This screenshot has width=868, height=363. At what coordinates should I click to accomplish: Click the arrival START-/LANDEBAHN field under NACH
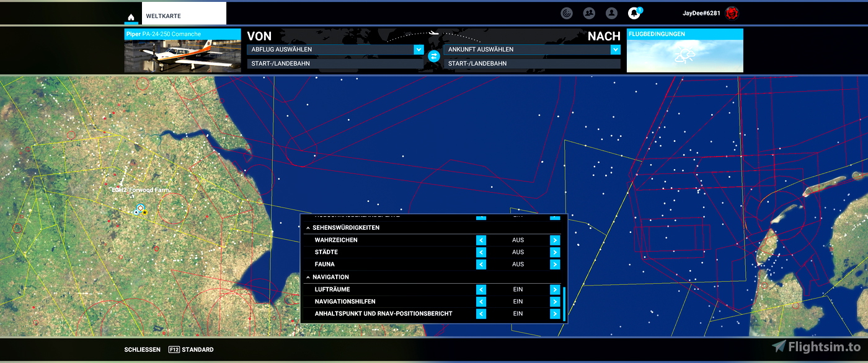(532, 64)
